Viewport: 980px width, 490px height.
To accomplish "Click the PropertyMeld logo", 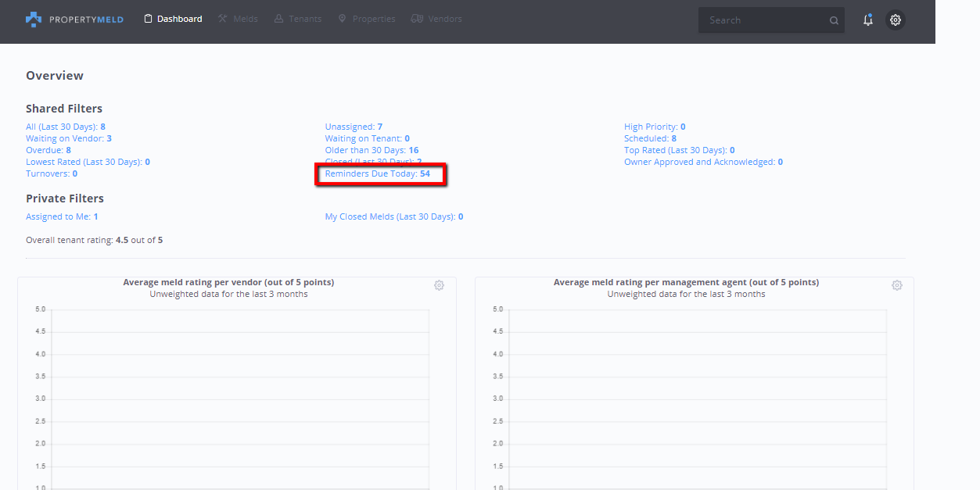I will click(74, 20).
